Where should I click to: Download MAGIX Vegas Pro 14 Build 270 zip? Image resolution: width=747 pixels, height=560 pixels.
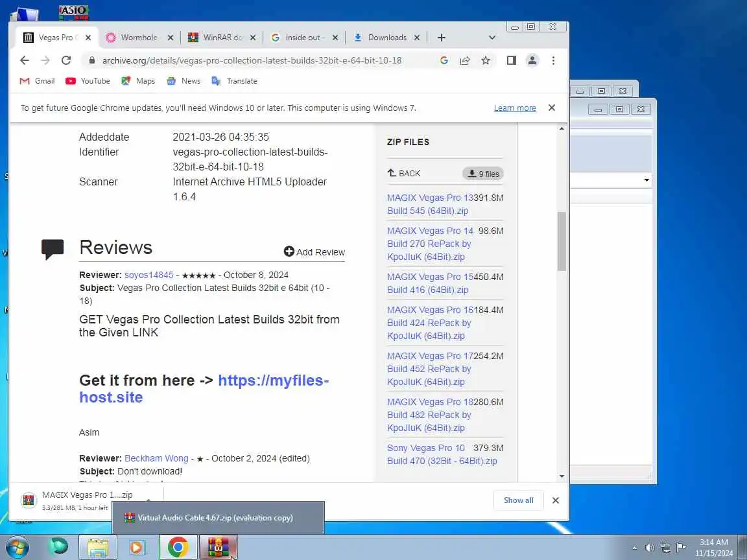pyautogui.click(x=430, y=244)
